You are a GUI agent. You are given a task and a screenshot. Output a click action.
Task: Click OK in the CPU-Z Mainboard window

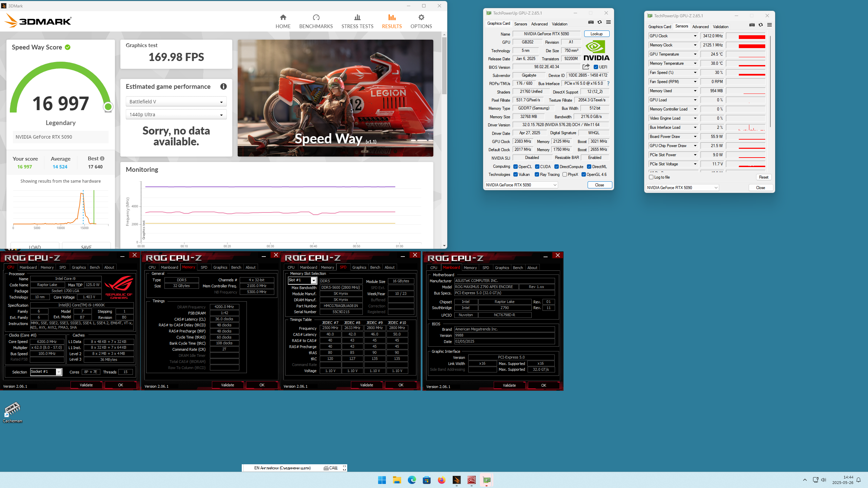[544, 385]
